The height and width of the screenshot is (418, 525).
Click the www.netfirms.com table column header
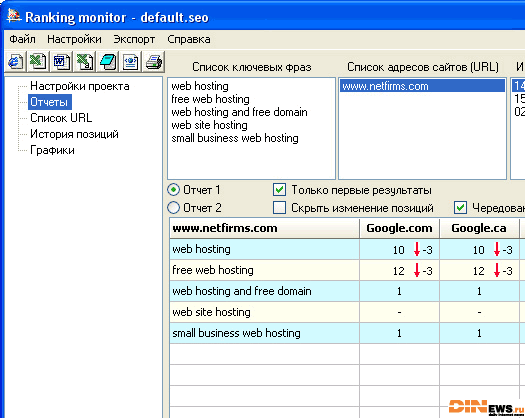coord(265,228)
